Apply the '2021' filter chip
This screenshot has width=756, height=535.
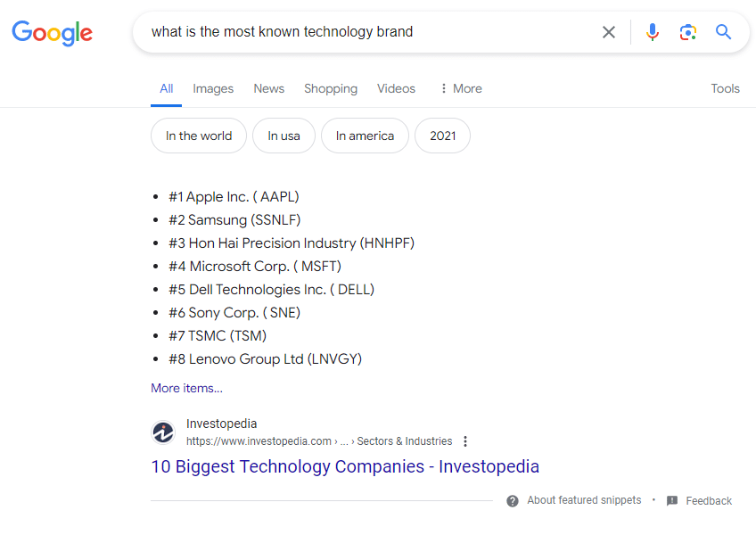[x=442, y=136]
